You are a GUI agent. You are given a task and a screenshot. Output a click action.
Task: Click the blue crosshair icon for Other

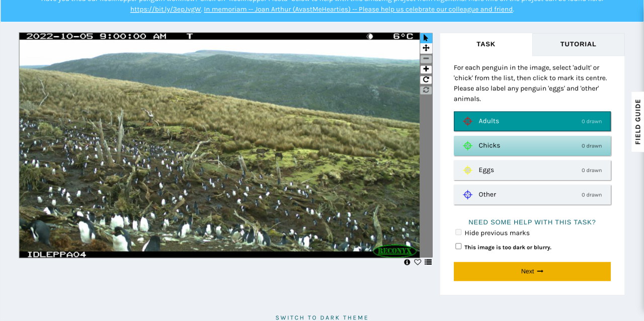pos(467,195)
